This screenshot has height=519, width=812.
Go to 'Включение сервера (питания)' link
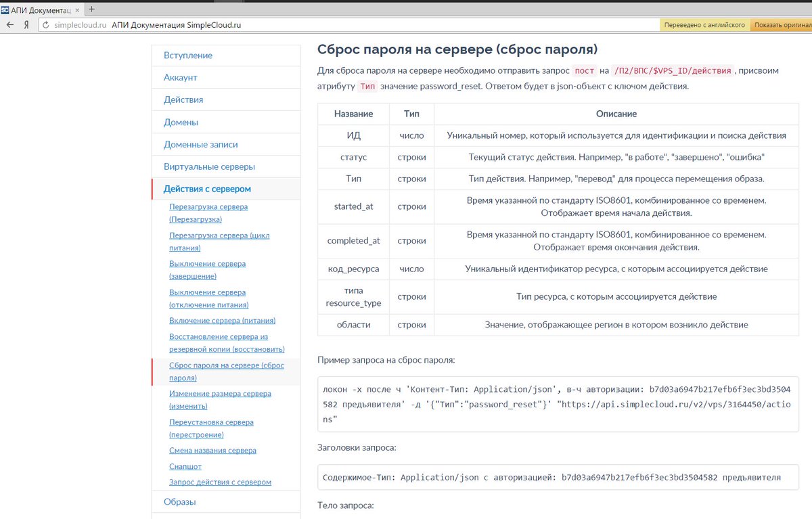(x=223, y=321)
